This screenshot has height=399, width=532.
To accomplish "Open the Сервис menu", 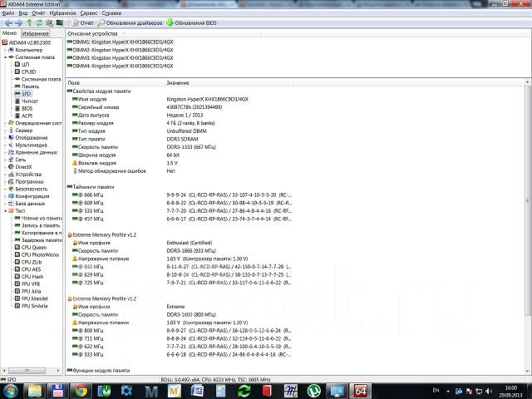I will pos(88,13).
